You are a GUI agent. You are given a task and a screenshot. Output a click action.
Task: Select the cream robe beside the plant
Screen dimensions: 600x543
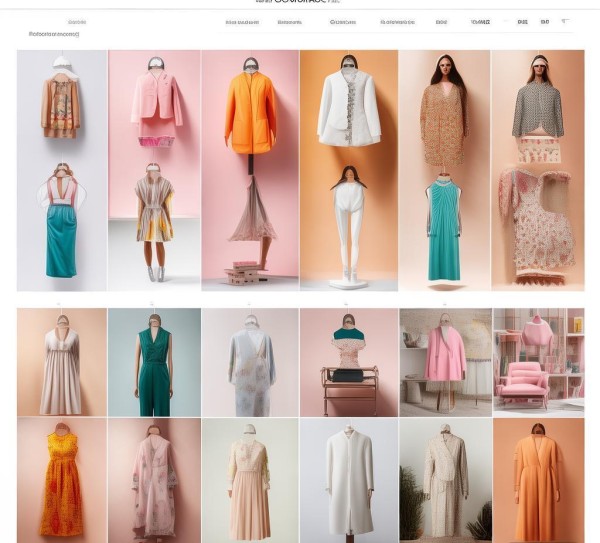point(444,480)
